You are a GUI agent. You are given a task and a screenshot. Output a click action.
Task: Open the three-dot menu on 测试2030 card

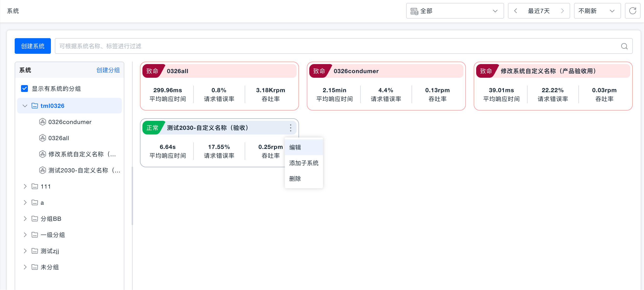coord(290,128)
